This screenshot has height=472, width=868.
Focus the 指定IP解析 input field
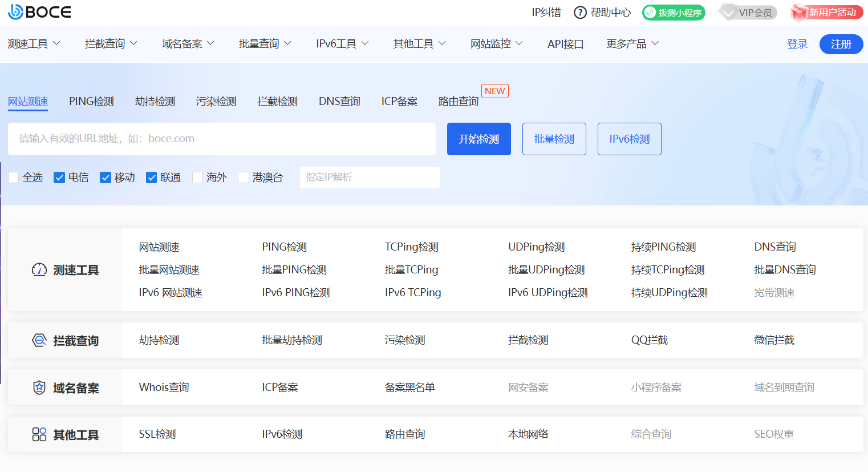tap(370, 177)
